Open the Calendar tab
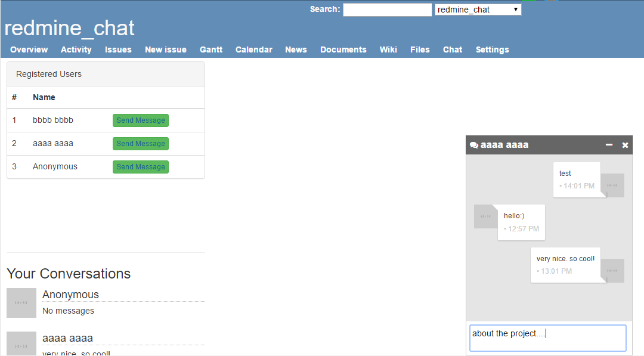 254,49
